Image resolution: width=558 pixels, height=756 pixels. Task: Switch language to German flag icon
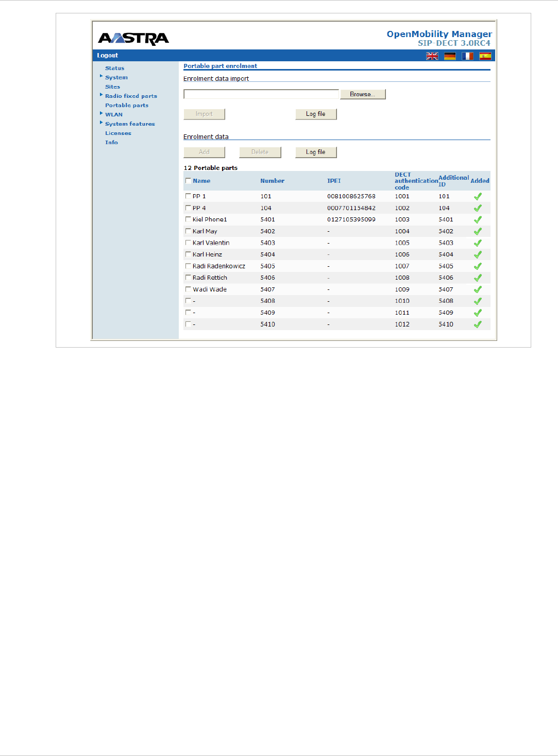click(x=450, y=56)
